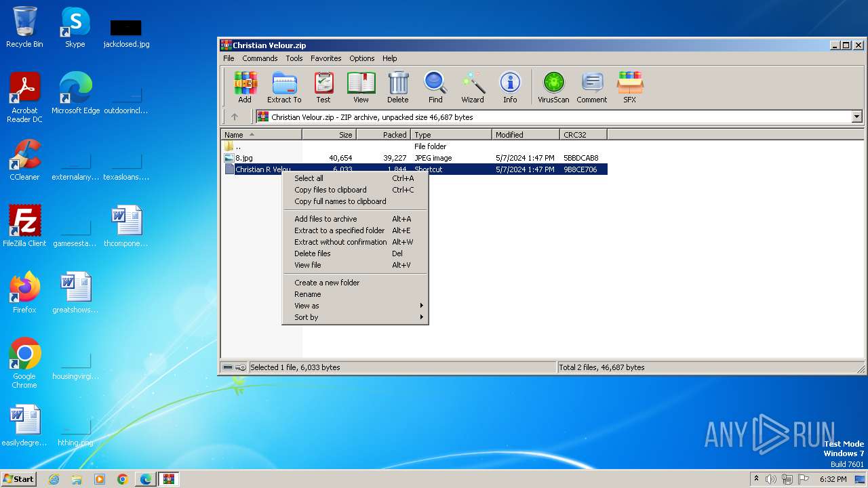The image size is (868, 488).
Task: Open the Help menu
Action: click(x=389, y=58)
